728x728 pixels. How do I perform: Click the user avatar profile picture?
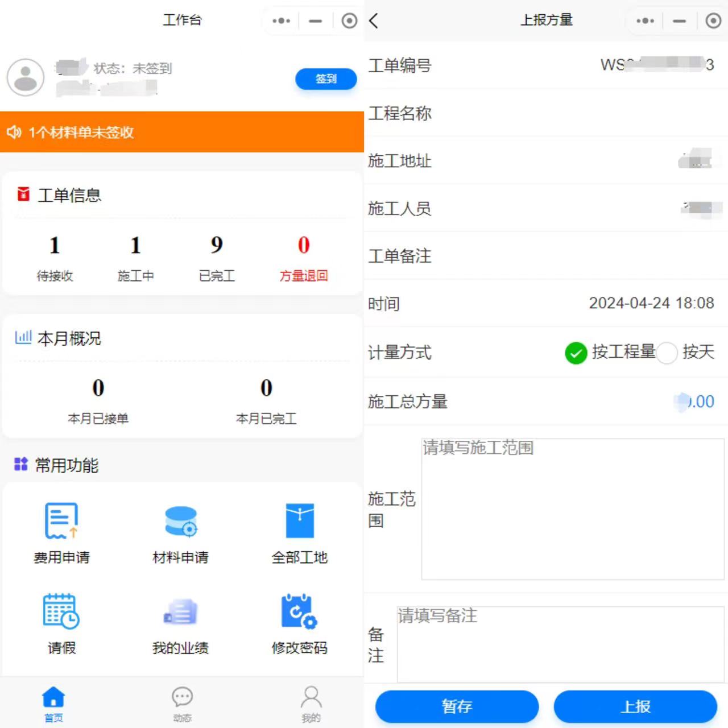[x=26, y=77]
